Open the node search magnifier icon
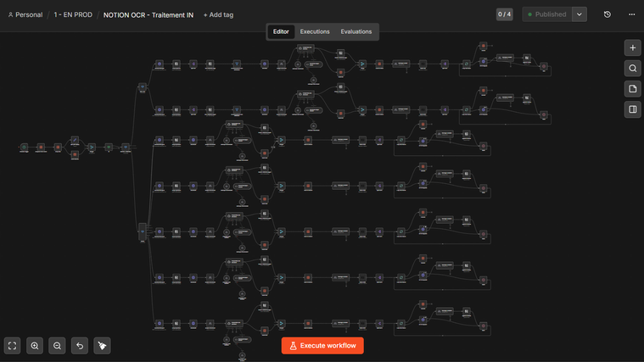 click(x=632, y=69)
